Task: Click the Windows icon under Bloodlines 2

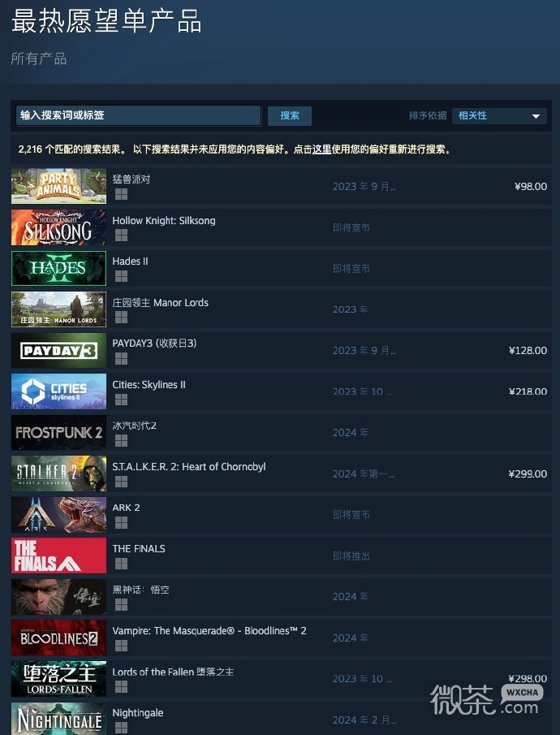Action: tap(122, 646)
